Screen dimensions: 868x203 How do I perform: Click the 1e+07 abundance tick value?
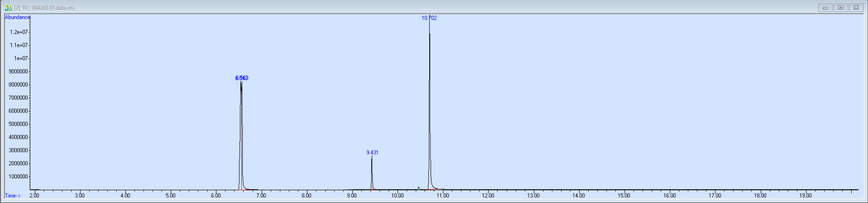pyautogui.click(x=21, y=58)
